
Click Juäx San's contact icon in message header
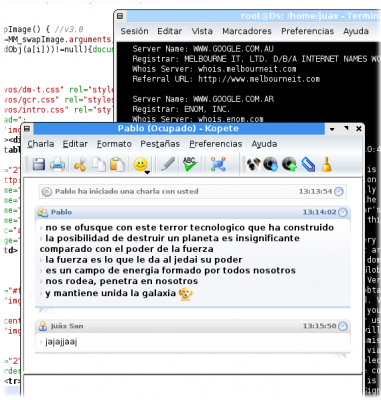[43, 326]
